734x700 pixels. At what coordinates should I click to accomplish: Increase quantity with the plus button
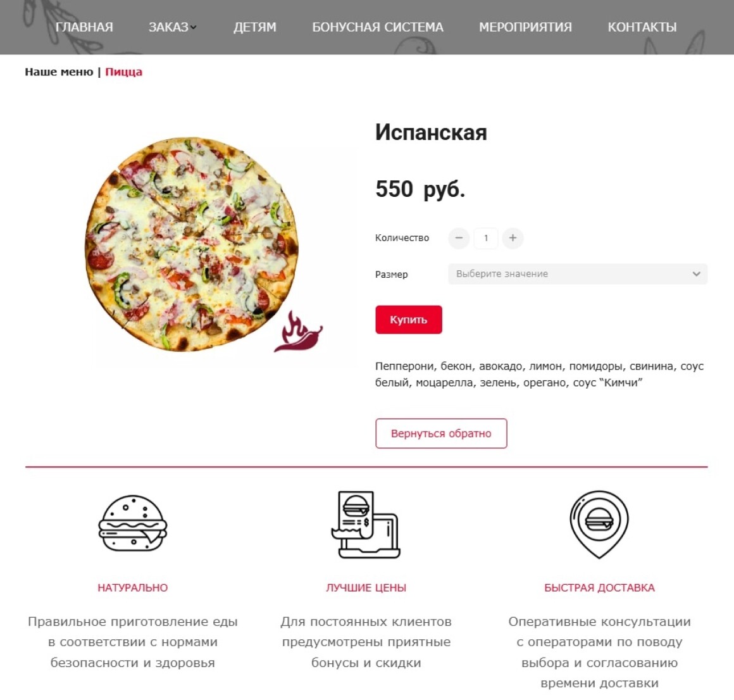(x=513, y=238)
